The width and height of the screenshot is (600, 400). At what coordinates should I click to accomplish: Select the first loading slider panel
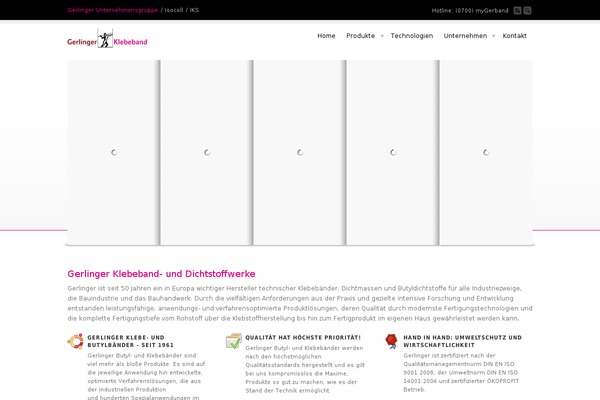(x=114, y=152)
